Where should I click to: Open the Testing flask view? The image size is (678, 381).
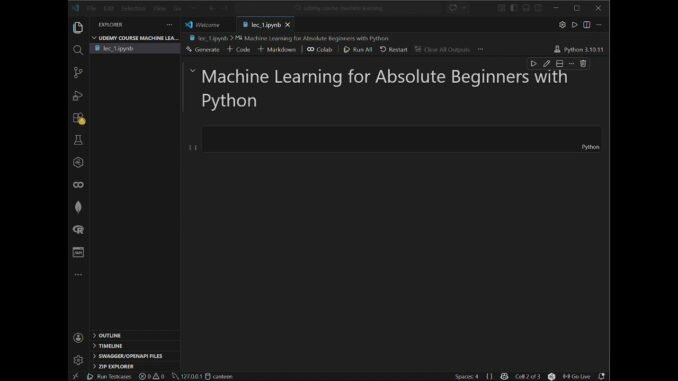[x=78, y=140]
